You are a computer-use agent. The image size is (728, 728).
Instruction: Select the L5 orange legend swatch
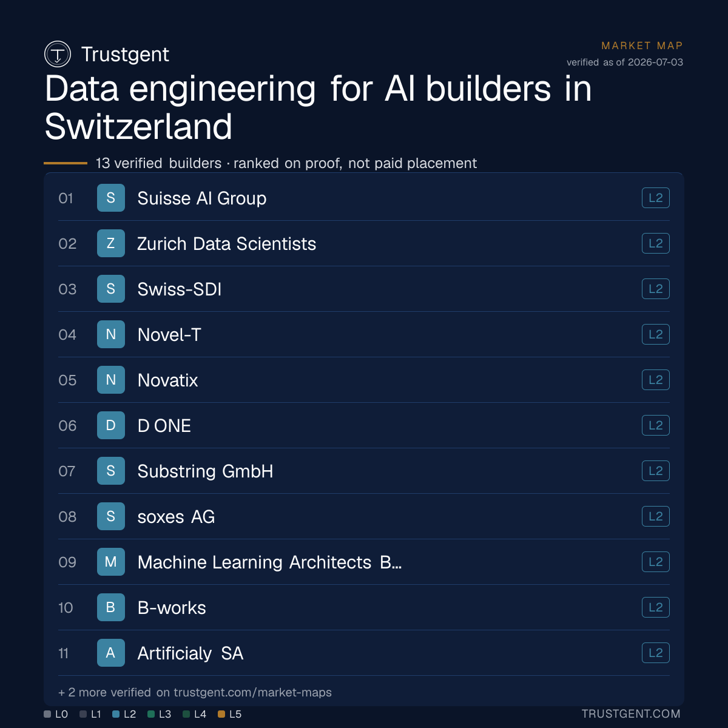[221, 714]
